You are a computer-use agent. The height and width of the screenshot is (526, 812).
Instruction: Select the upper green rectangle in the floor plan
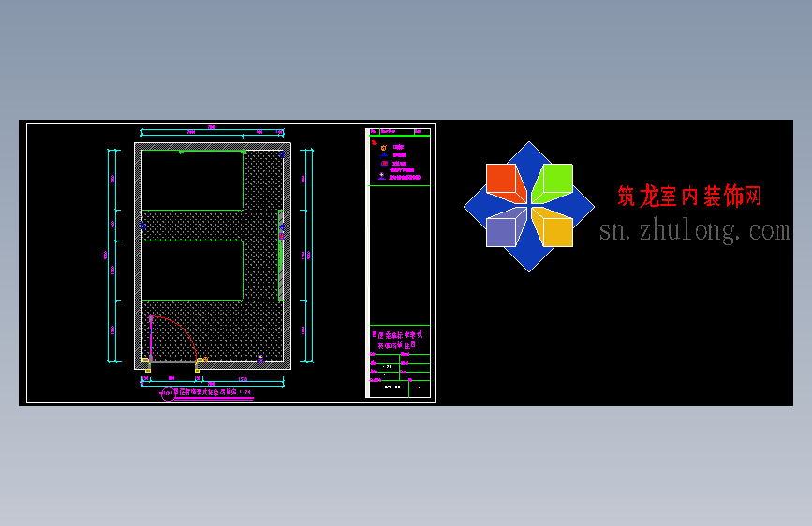point(193,181)
